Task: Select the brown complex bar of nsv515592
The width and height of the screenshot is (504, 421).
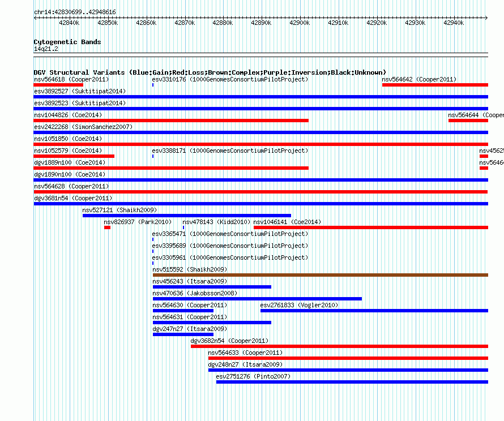Action: click(321, 275)
